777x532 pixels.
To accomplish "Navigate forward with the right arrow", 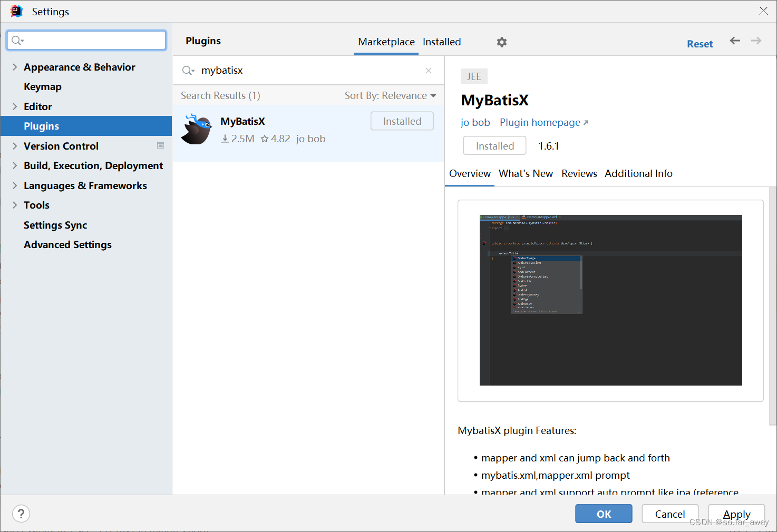I will click(756, 41).
